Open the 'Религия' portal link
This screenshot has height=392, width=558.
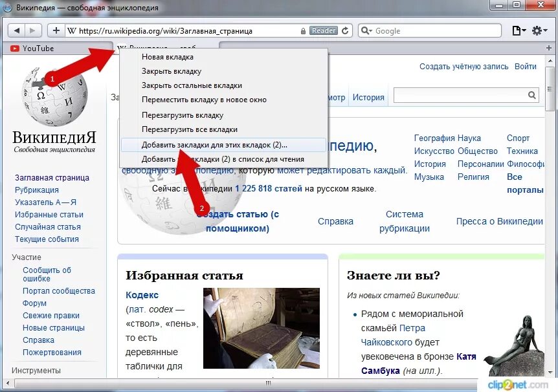point(473,177)
